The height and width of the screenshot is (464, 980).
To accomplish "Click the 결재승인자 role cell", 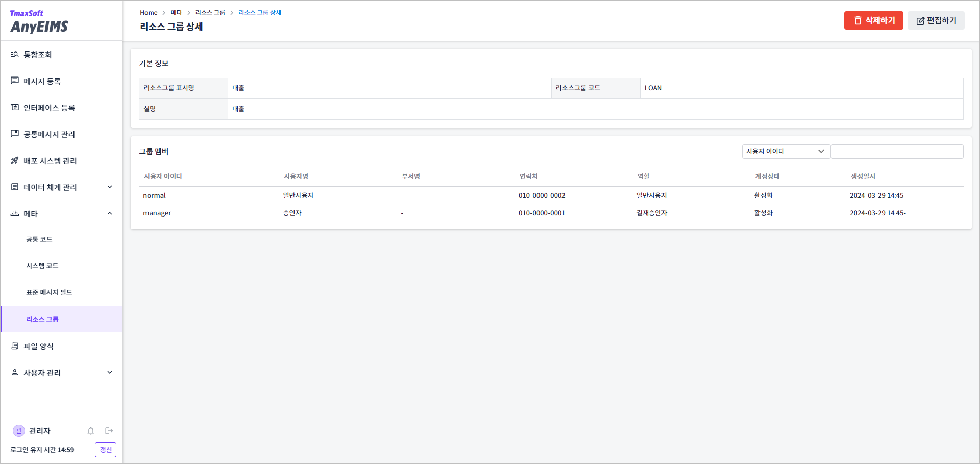I will tap(652, 213).
